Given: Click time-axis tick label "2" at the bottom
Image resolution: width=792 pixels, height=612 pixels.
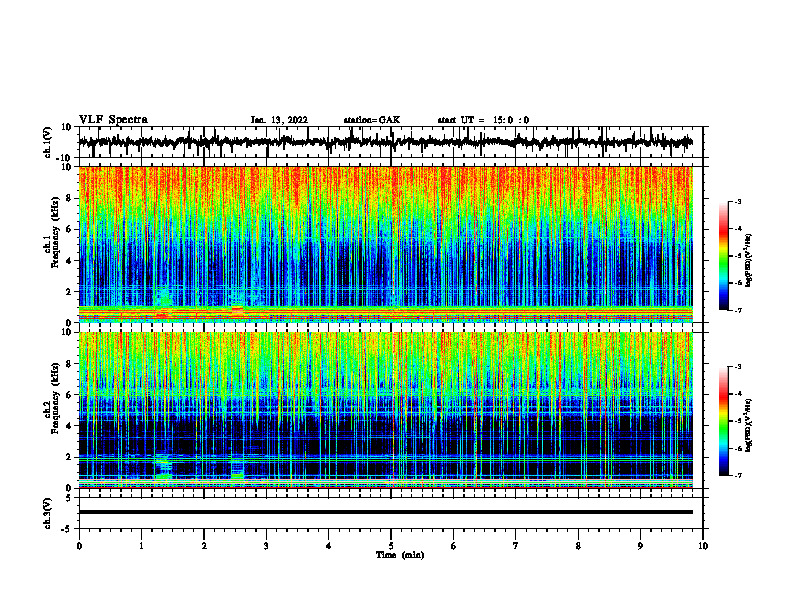Looking at the screenshot, I should pos(204,546).
